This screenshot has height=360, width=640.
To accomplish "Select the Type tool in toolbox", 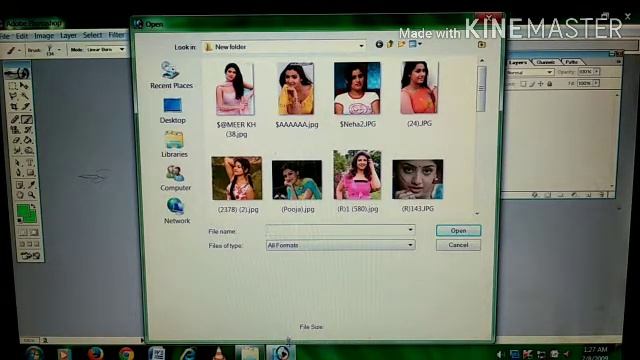I will (x=29, y=162).
